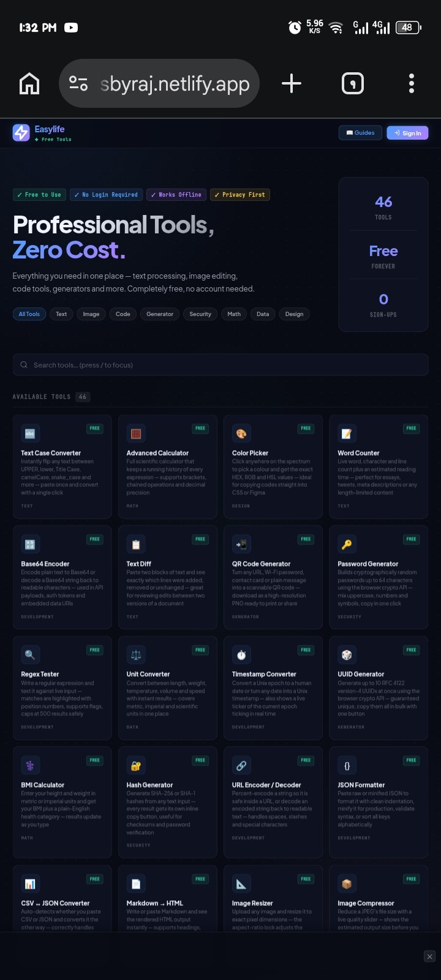441x980 pixels.
Task: Filter tools by Security category
Action: (x=200, y=314)
